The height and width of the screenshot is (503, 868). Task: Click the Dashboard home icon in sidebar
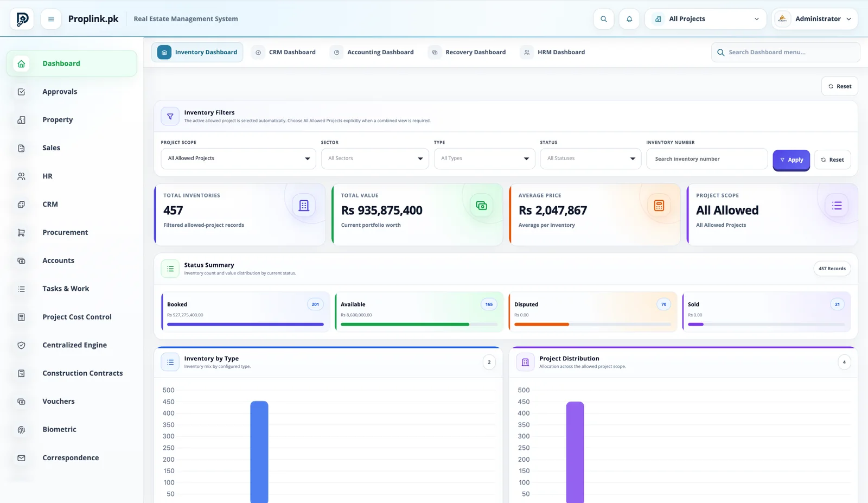21,63
